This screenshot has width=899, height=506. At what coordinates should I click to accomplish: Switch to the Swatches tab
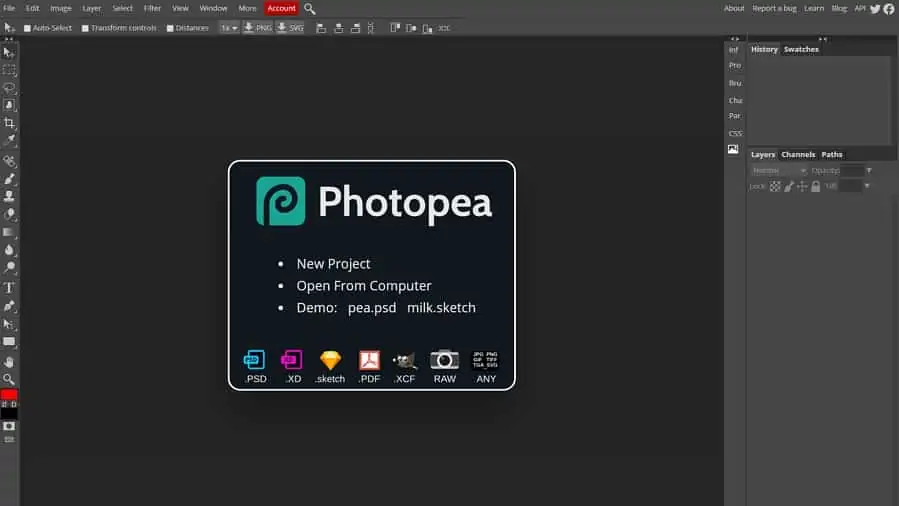coord(801,49)
